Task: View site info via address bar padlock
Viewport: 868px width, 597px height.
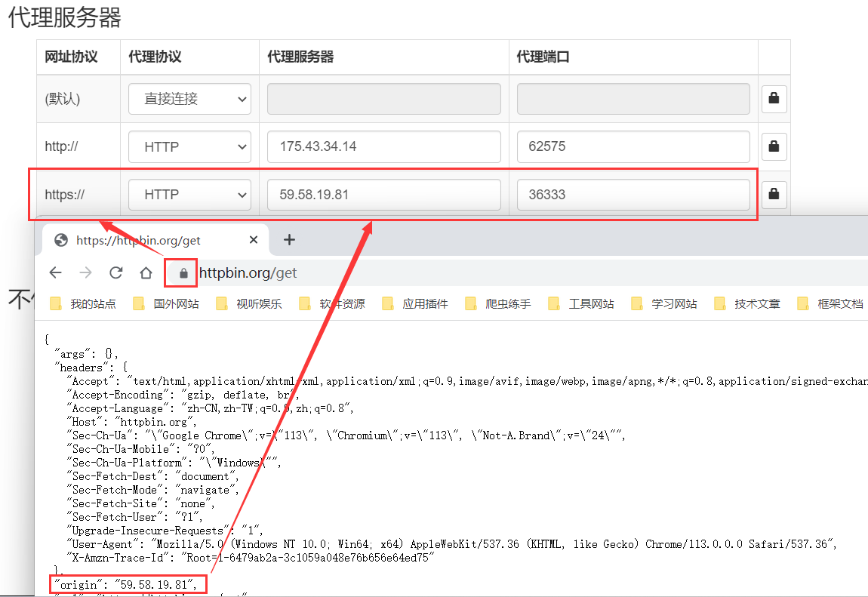Action: [182, 272]
